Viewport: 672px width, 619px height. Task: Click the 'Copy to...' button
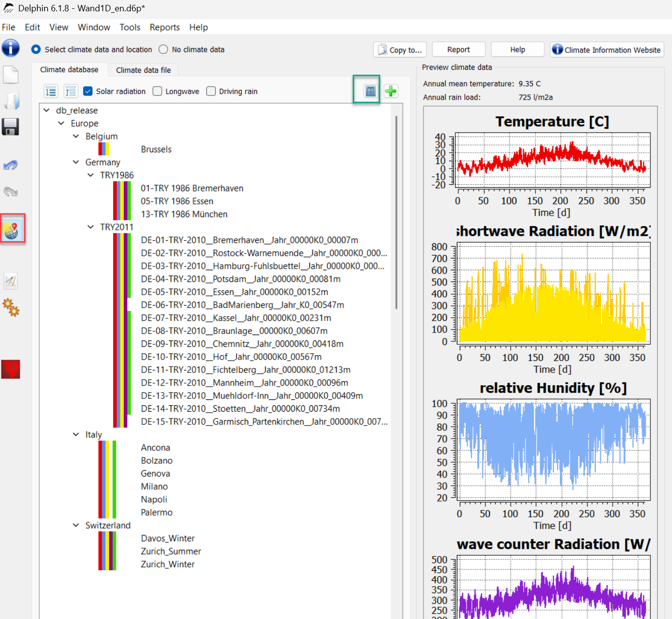(400, 50)
